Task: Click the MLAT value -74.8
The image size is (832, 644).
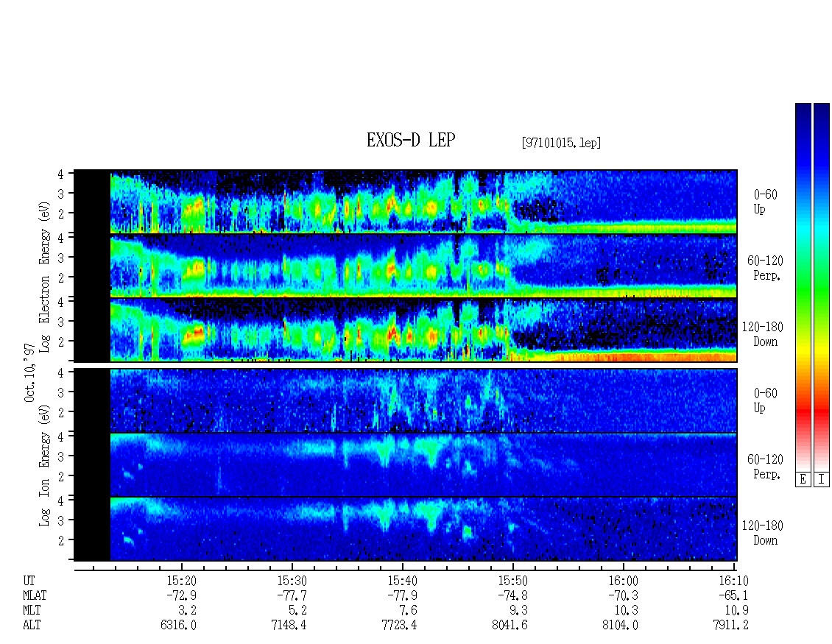Action: click(512, 595)
